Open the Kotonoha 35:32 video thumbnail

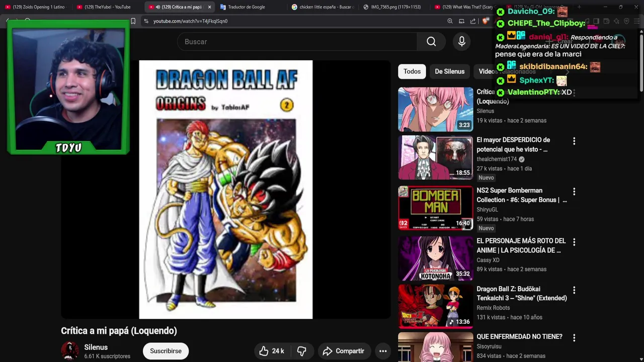[436, 258]
